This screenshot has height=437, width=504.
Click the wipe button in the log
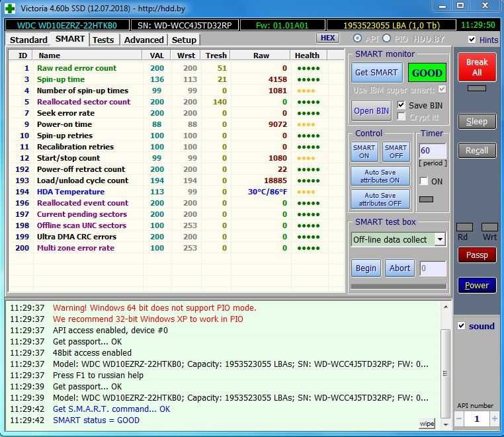tap(427, 423)
